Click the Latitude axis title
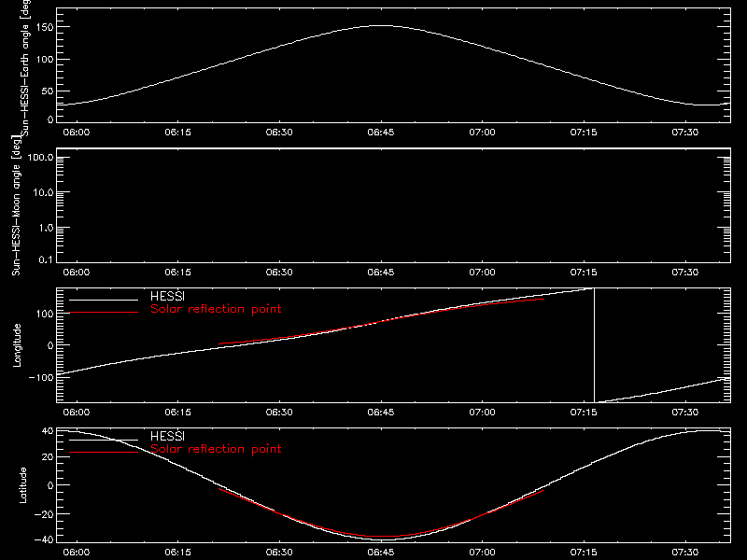This screenshot has width=747, height=560. tap(22, 485)
